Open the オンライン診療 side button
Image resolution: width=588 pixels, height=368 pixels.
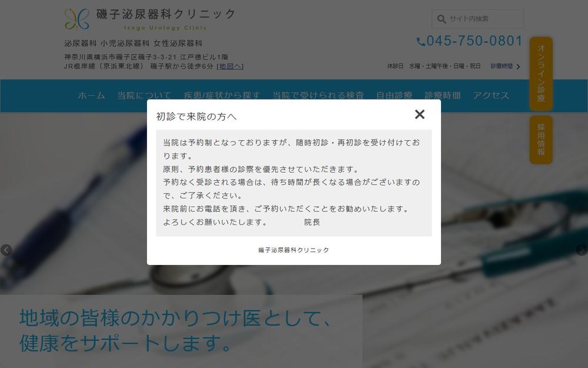pyautogui.click(x=541, y=74)
